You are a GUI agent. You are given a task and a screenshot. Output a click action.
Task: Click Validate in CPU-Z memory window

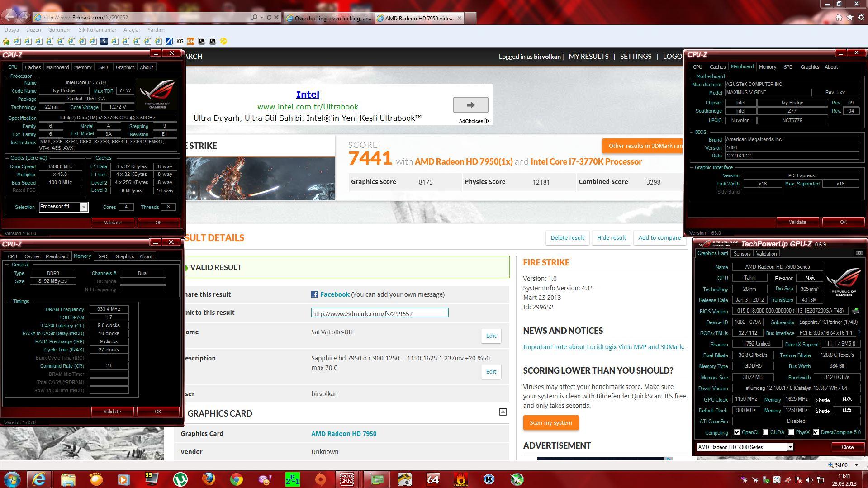(112, 412)
